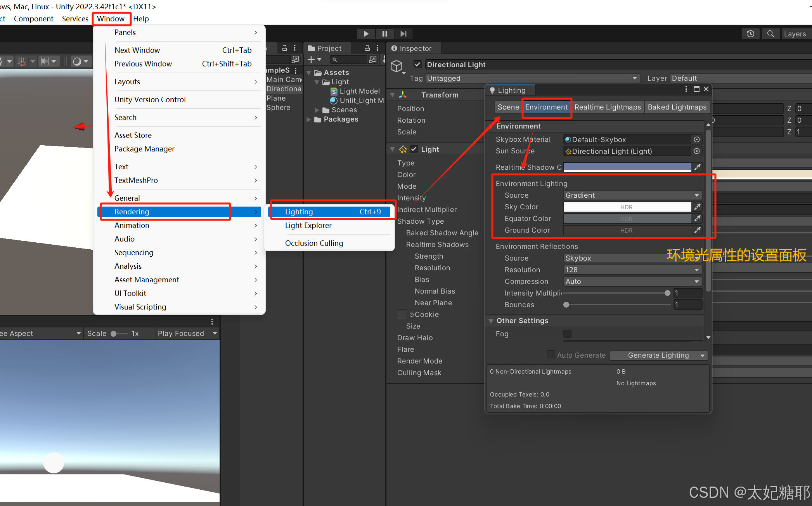812x506 pixels.
Task: Toggle the Directional Light active checkbox
Action: click(x=418, y=64)
